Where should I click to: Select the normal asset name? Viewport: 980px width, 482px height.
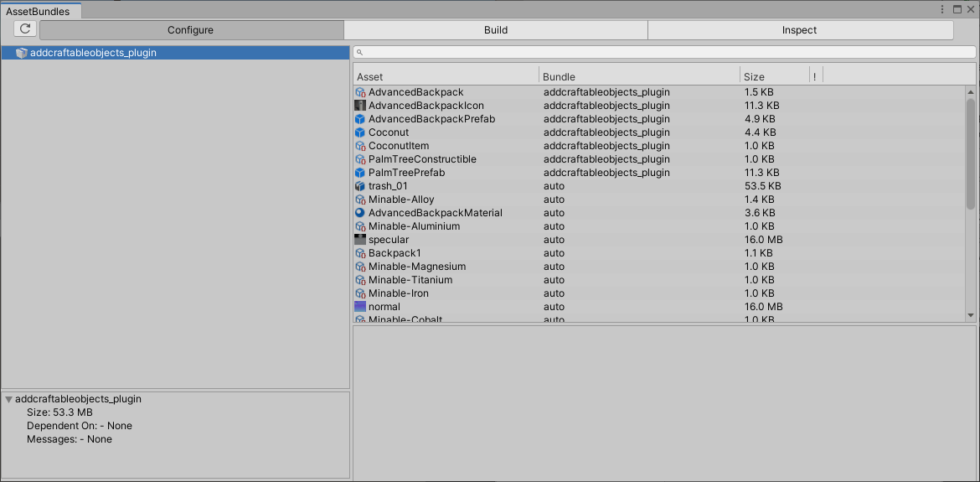384,307
